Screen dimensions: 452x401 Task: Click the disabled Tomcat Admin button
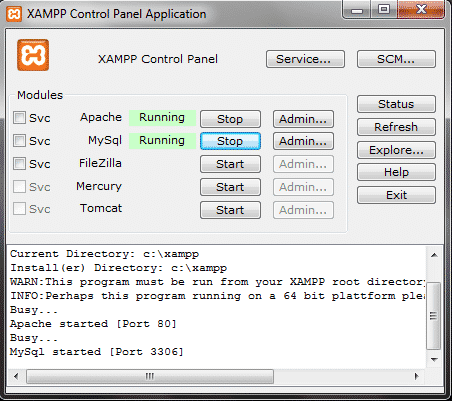(x=303, y=210)
